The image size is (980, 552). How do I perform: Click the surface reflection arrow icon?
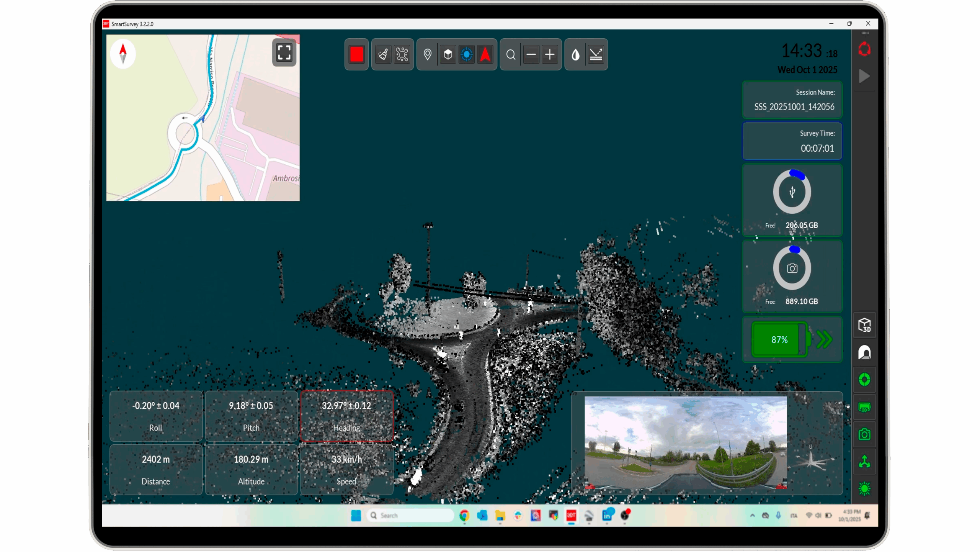tap(596, 54)
